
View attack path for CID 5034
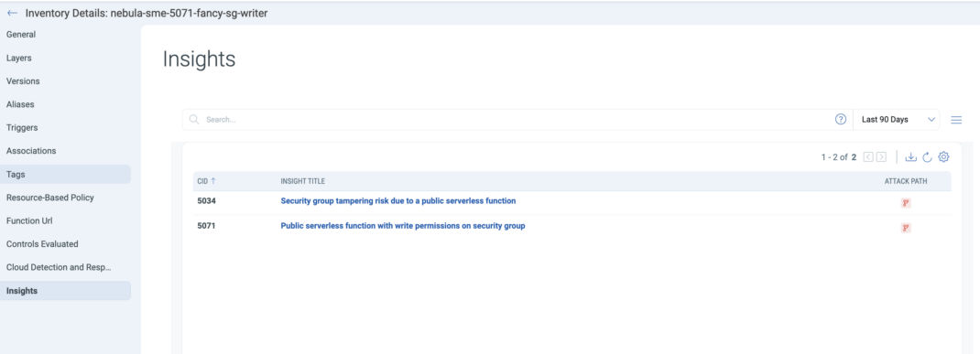pos(906,203)
